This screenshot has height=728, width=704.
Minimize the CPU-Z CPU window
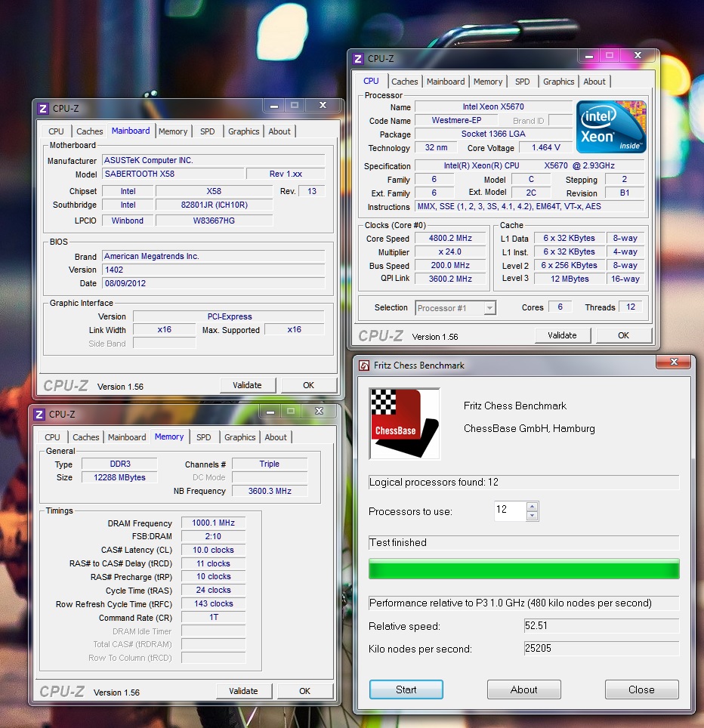(x=589, y=56)
